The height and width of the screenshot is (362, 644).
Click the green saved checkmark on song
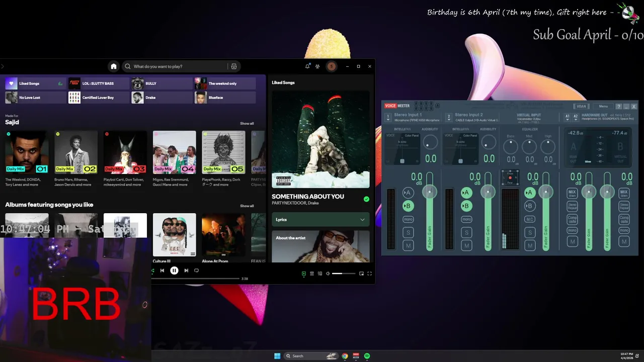click(x=366, y=199)
